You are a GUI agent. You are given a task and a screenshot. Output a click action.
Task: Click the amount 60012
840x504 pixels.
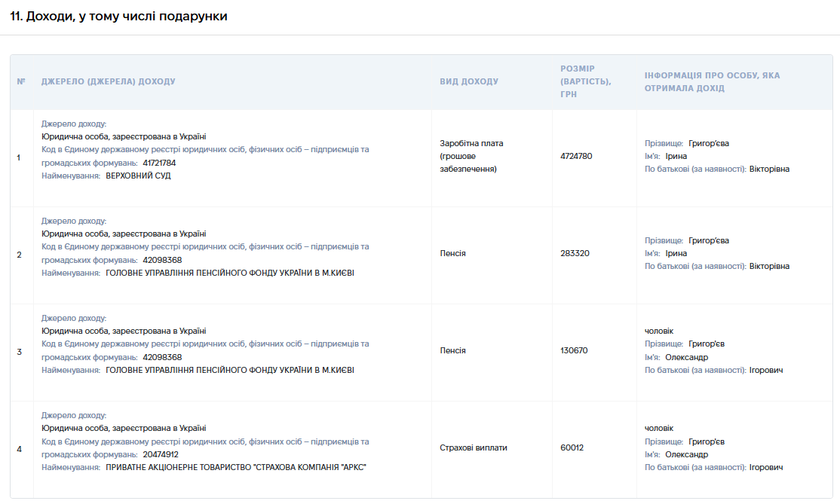click(x=572, y=447)
